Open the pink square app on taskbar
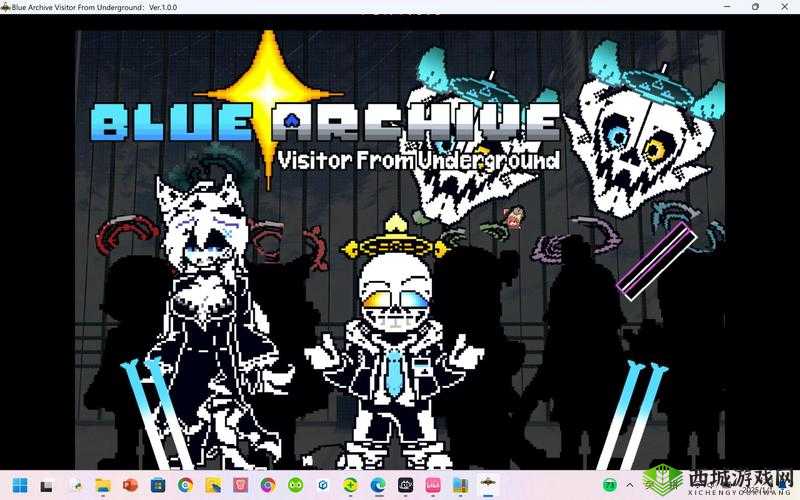The width and height of the screenshot is (800, 500). pos(240,485)
